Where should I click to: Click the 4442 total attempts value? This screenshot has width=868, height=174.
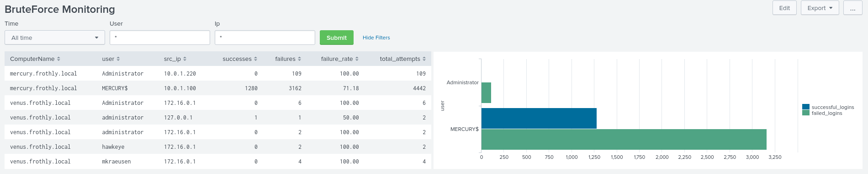coord(419,88)
